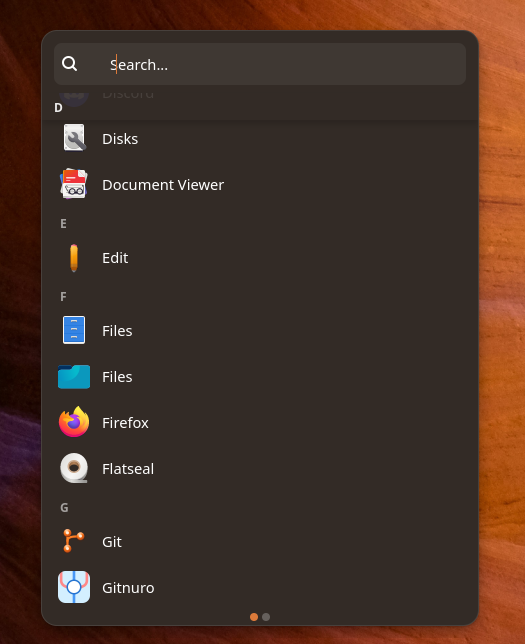Launch the Gitnuro icon
The height and width of the screenshot is (644, 525).
pos(74,587)
